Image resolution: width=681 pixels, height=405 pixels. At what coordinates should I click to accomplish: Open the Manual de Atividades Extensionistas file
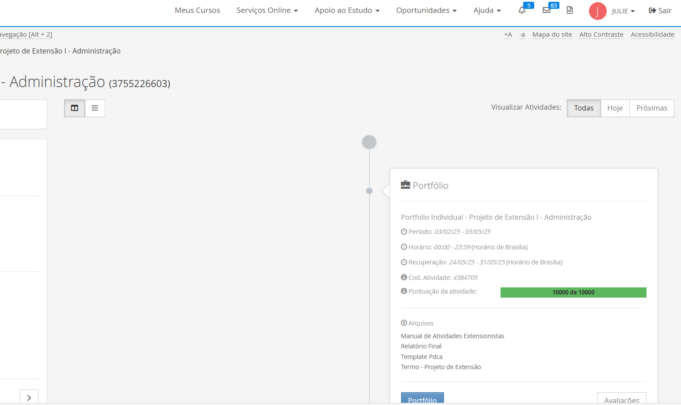(452, 336)
